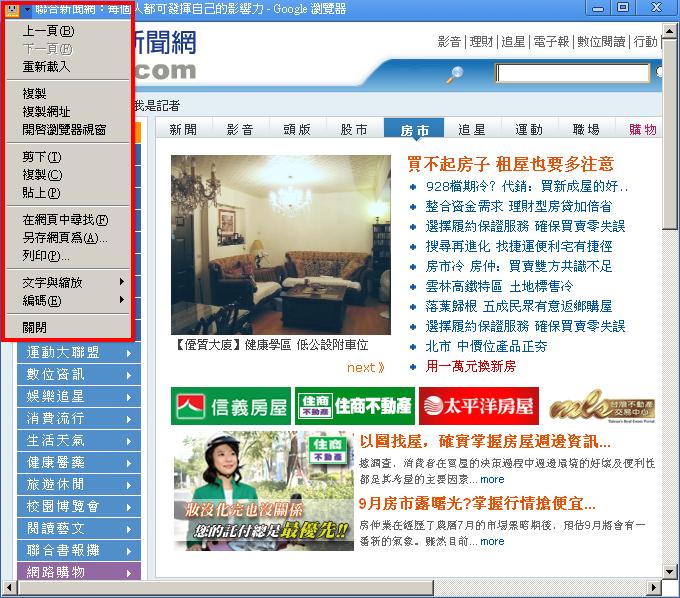Expand the 生活天氣 sidebar category

pyautogui.click(x=79, y=441)
